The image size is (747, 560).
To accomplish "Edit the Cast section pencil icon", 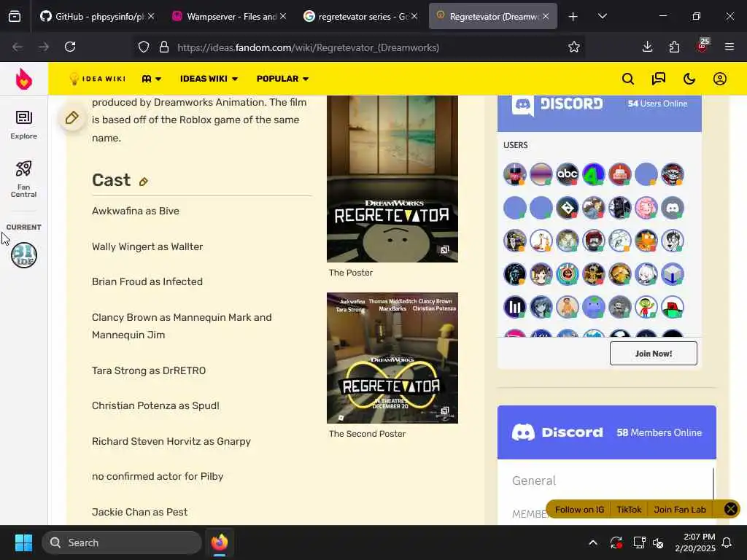I will point(144,182).
